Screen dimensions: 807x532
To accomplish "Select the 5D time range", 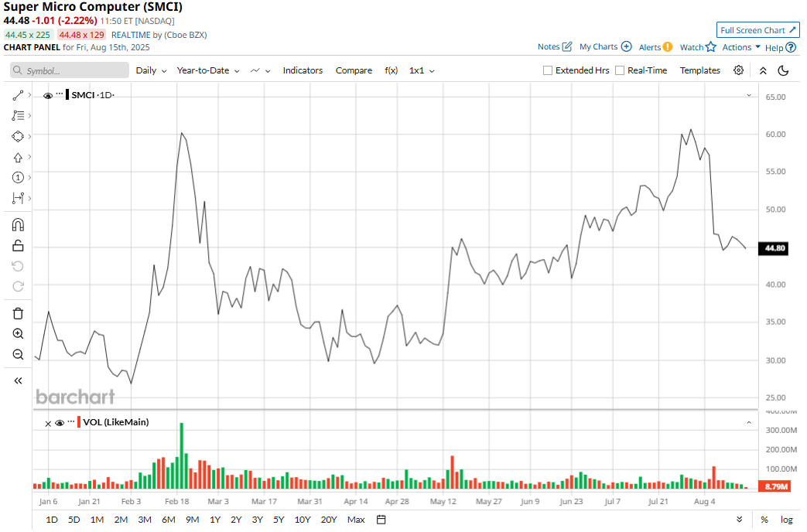I will pyautogui.click(x=74, y=520).
